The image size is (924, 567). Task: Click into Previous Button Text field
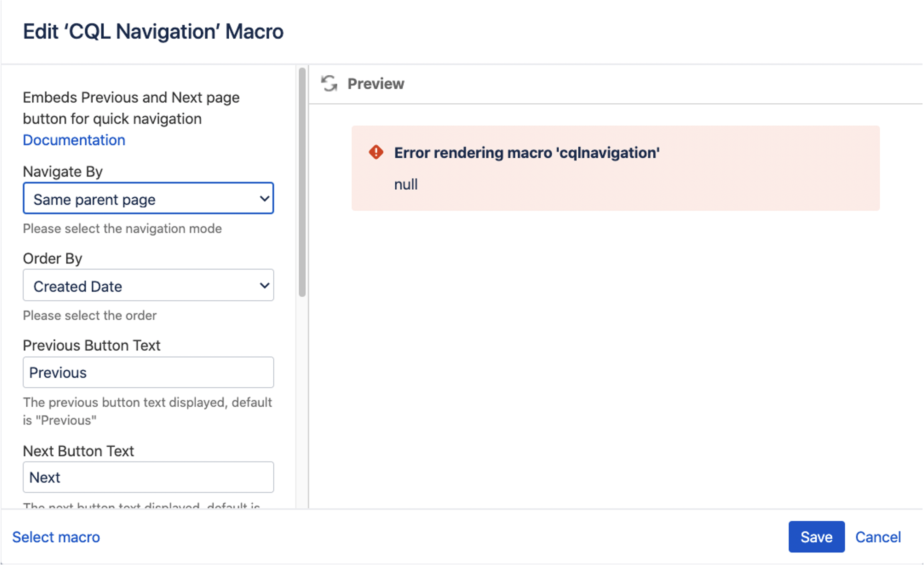point(148,373)
